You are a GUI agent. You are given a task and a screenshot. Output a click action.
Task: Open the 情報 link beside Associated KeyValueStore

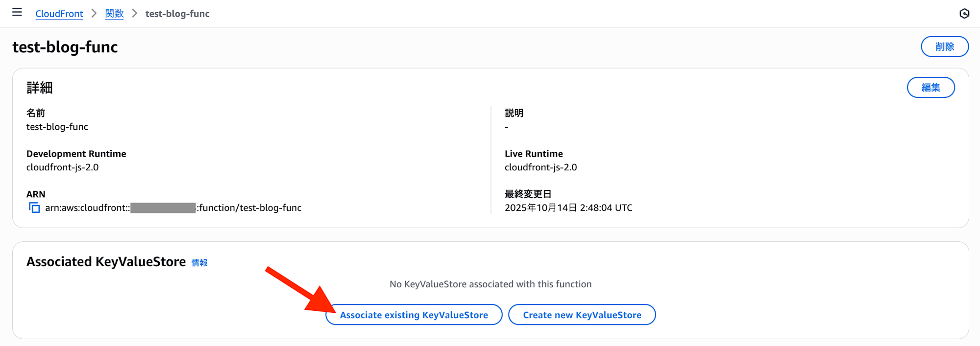point(199,263)
